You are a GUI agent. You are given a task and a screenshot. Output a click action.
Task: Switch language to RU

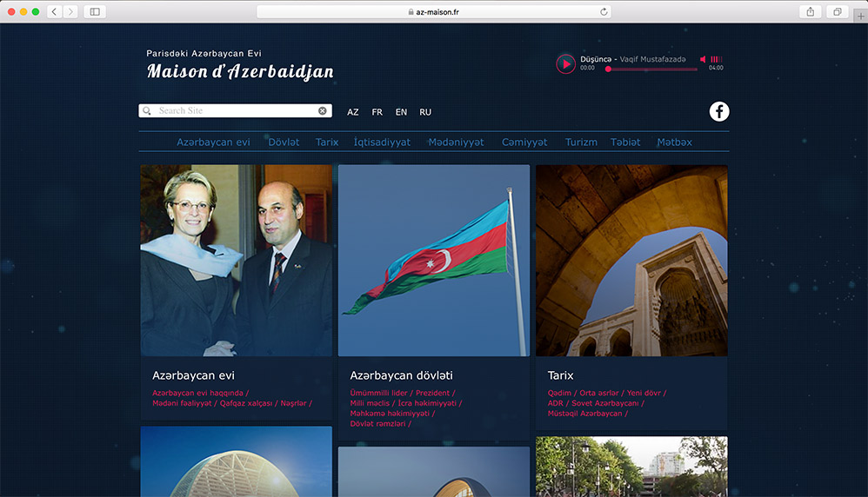click(425, 112)
